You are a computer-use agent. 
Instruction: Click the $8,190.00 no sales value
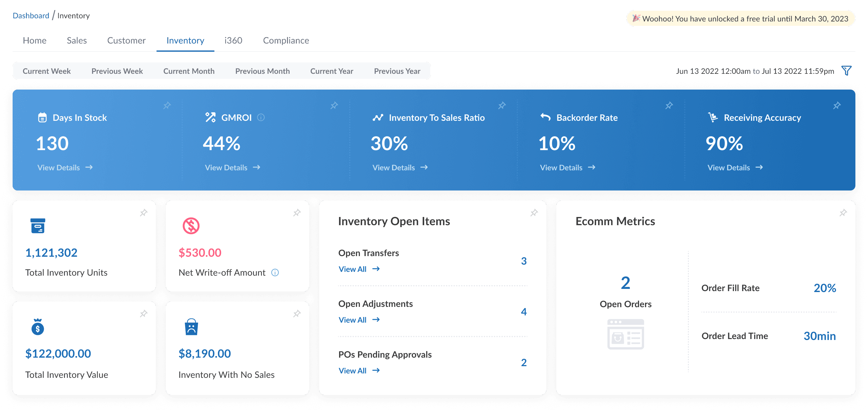pos(204,354)
